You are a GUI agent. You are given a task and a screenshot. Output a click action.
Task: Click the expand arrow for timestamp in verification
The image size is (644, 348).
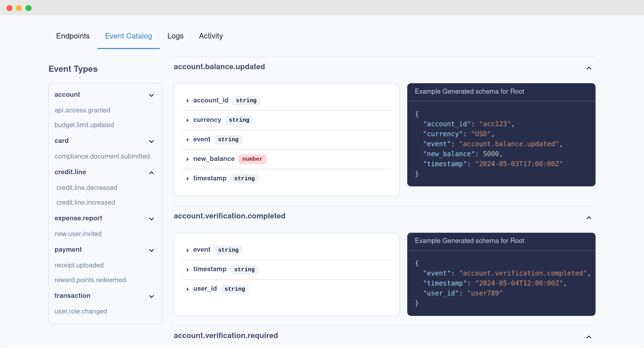click(x=188, y=269)
